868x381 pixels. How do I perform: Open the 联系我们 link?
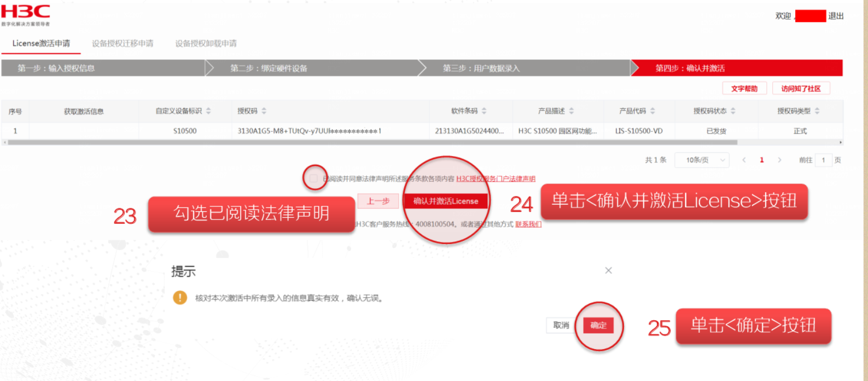click(x=528, y=224)
